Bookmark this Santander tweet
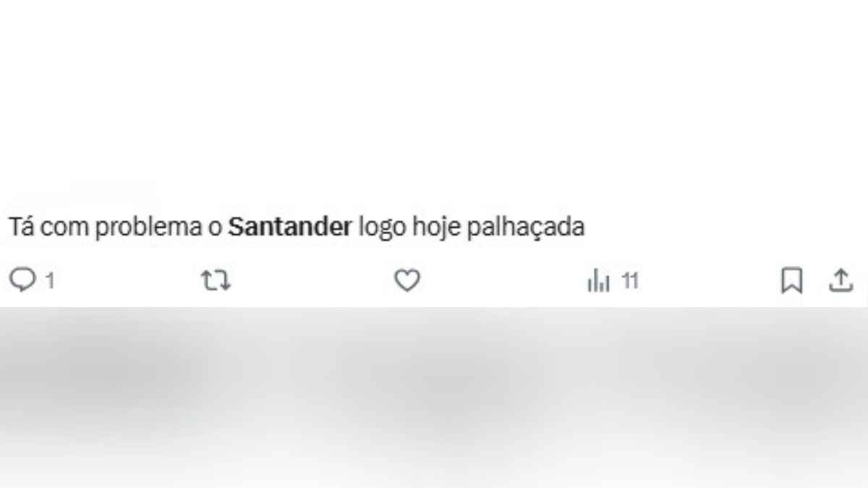The width and height of the screenshot is (868, 488). 791,281
